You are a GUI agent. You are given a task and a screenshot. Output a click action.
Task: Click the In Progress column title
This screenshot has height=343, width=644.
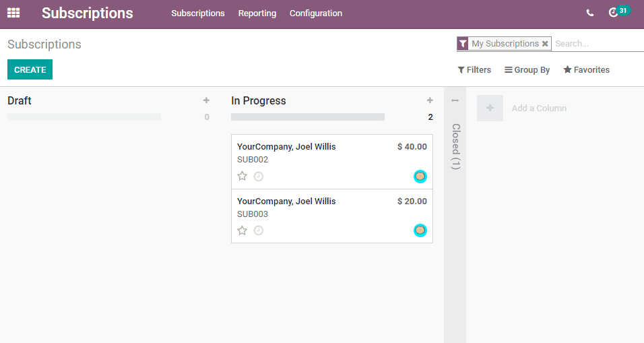[258, 100]
